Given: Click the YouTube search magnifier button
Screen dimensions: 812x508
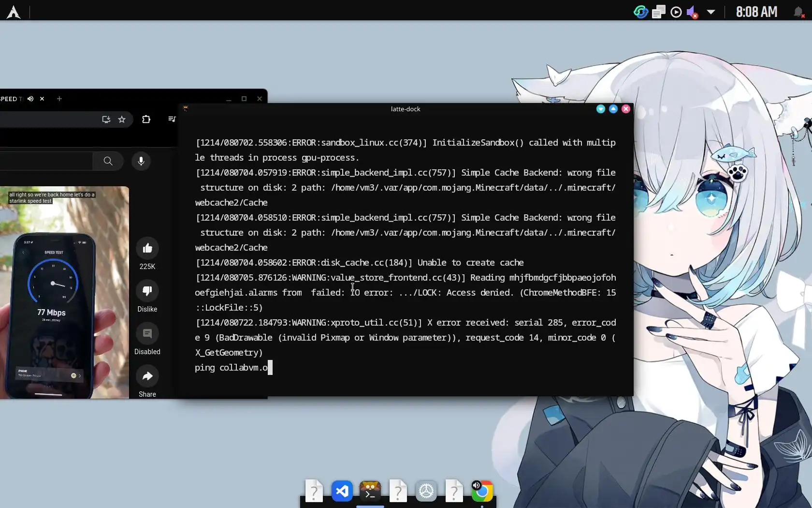Looking at the screenshot, I should (x=108, y=161).
